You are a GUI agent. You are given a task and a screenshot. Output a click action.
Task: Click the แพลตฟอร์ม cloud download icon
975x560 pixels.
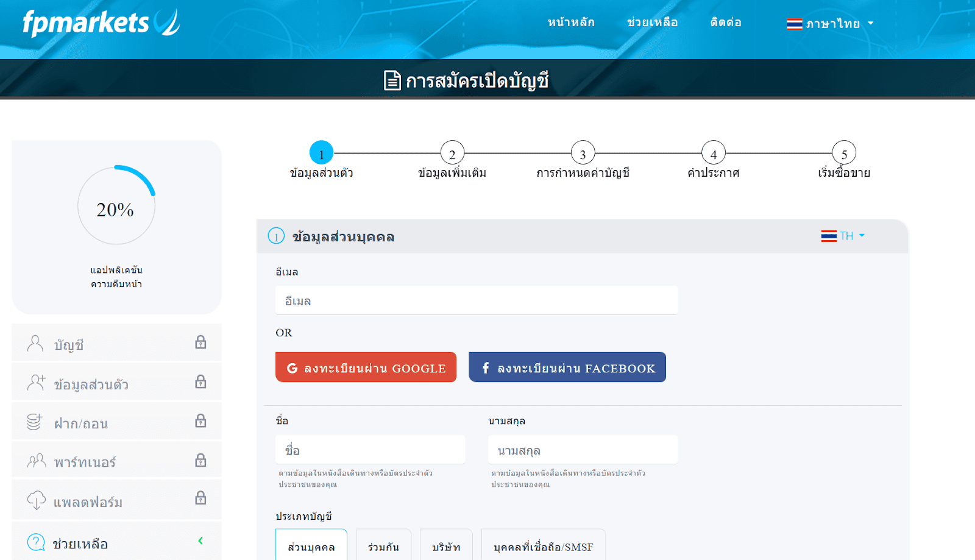tap(36, 500)
